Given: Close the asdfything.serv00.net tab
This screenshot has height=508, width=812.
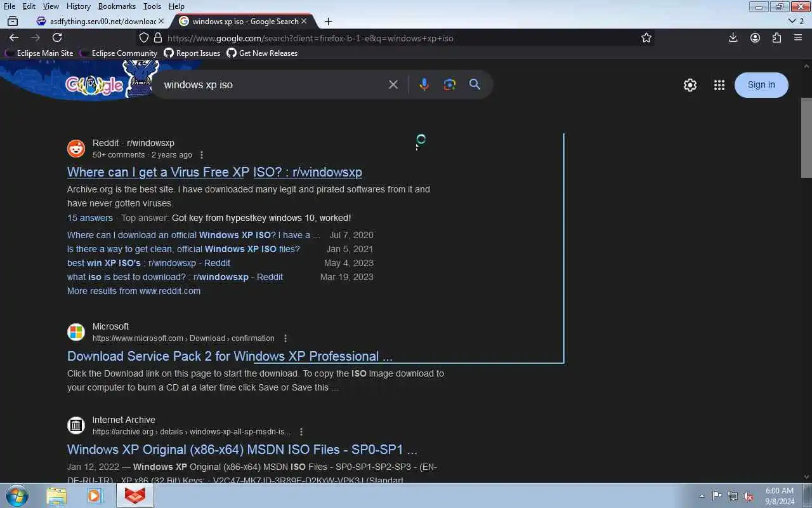Looking at the screenshot, I should 160,21.
